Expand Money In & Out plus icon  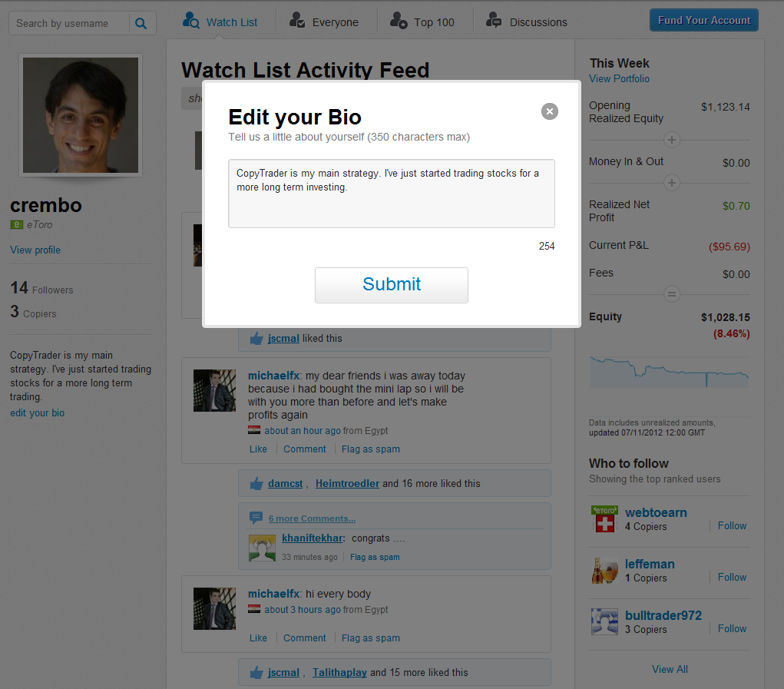(x=672, y=183)
